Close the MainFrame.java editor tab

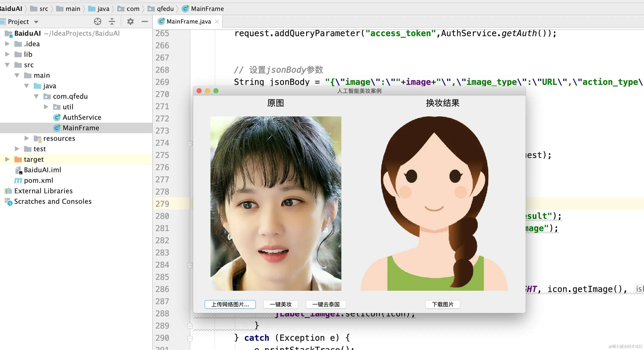point(217,21)
